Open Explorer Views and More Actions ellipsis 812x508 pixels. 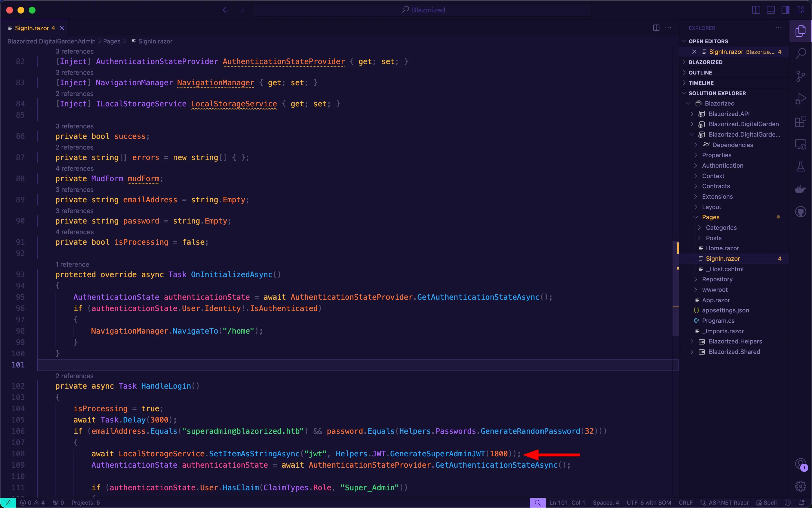pyautogui.click(x=779, y=28)
